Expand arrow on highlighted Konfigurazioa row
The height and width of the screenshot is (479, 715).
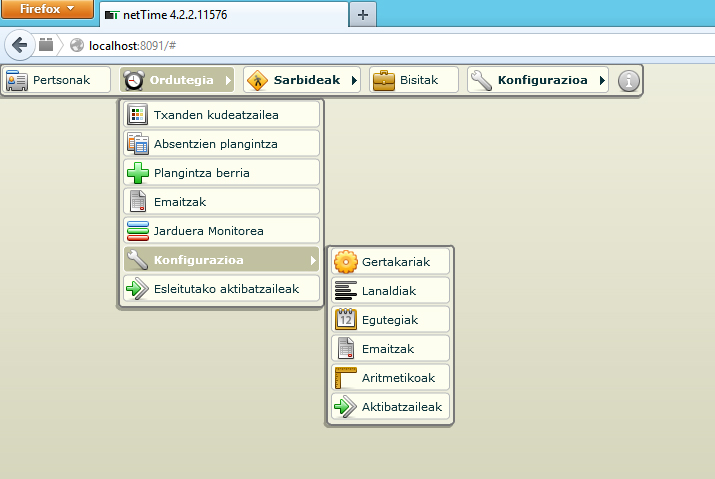(313, 260)
